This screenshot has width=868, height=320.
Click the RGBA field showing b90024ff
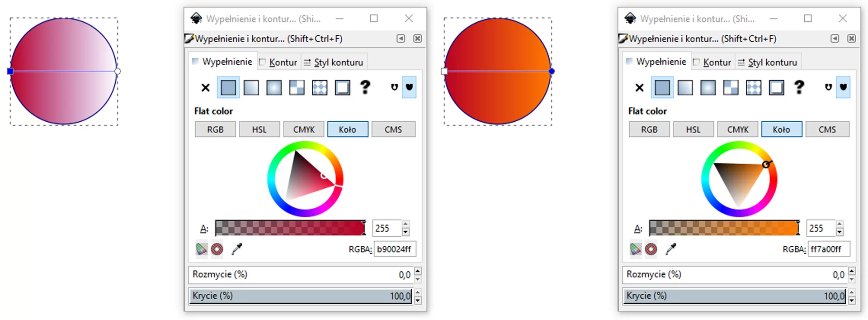pos(395,249)
